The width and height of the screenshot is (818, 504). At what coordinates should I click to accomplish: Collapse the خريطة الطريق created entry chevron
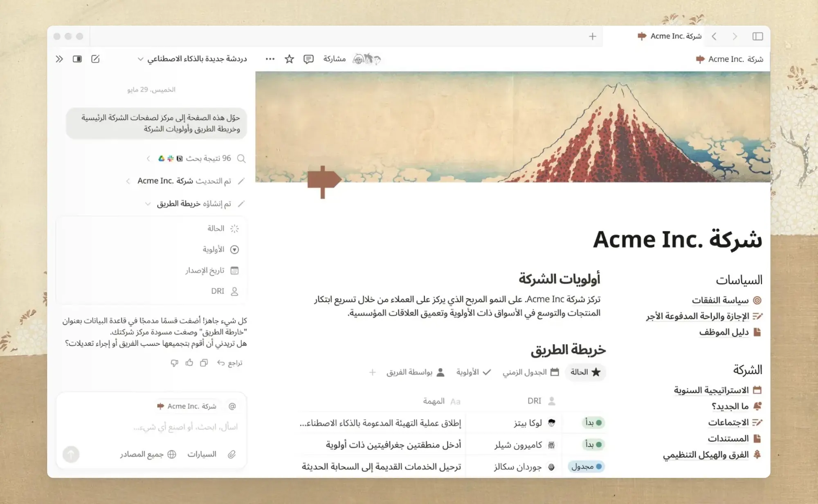(x=148, y=203)
